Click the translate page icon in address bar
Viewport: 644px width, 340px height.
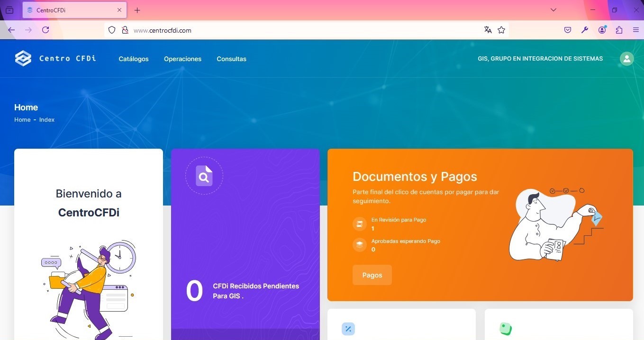click(x=488, y=30)
